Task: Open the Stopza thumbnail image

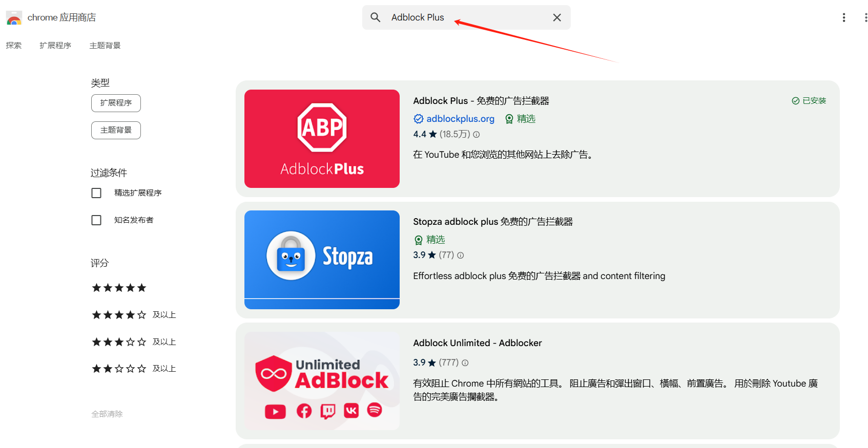Action: click(322, 260)
